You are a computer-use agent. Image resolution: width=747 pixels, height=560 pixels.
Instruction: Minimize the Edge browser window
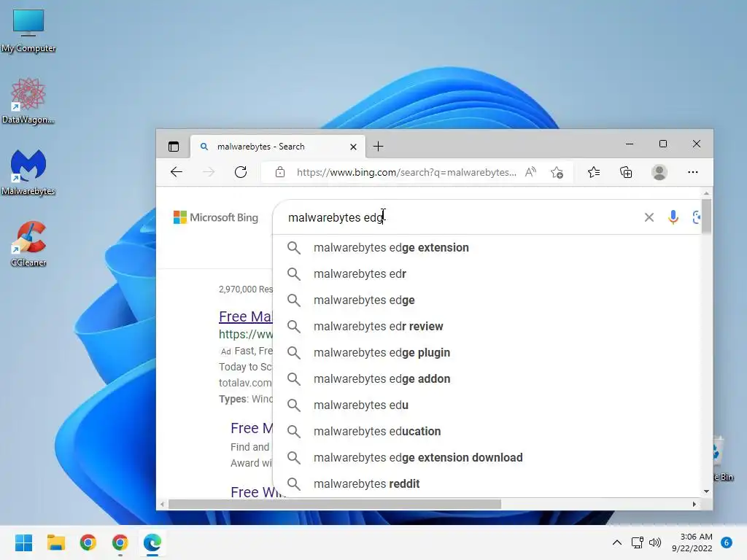630,144
